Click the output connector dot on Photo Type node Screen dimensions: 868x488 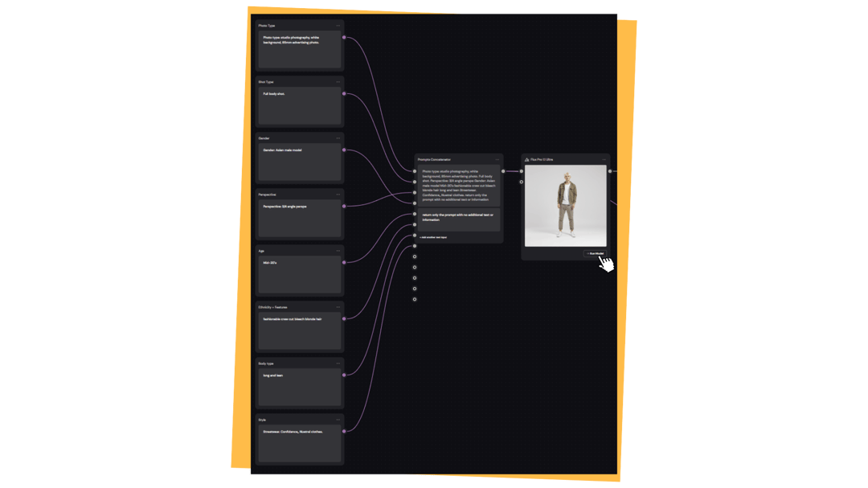point(343,36)
